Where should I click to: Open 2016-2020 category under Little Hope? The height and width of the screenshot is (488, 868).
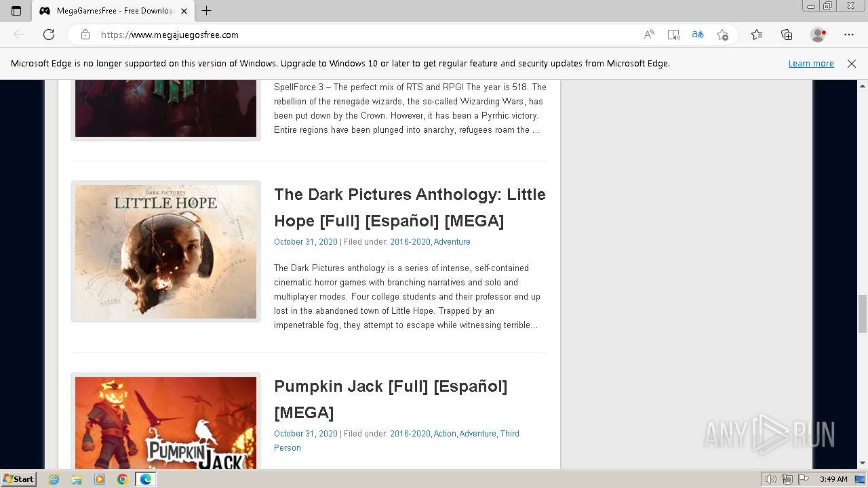[x=410, y=242]
